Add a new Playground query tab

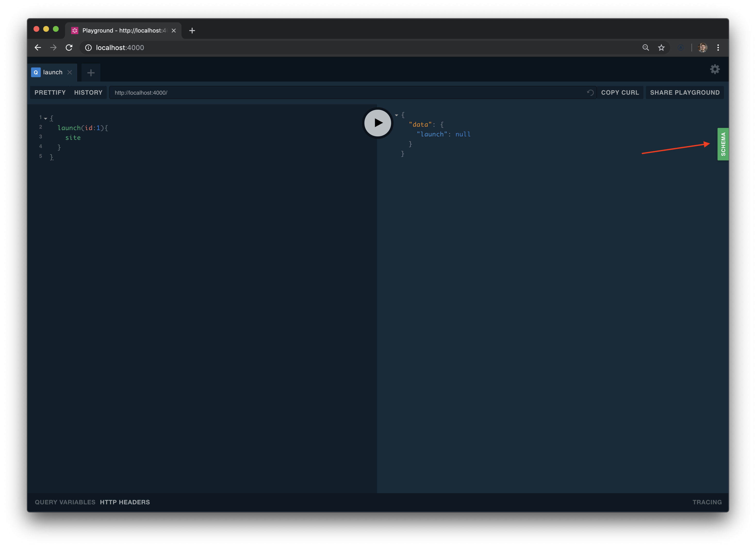91,73
